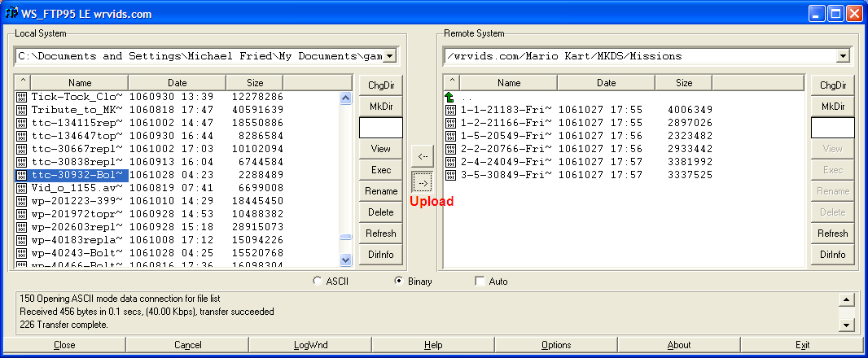Click remote list sort caret header button
This screenshot has height=358, width=868.
pos(451,83)
